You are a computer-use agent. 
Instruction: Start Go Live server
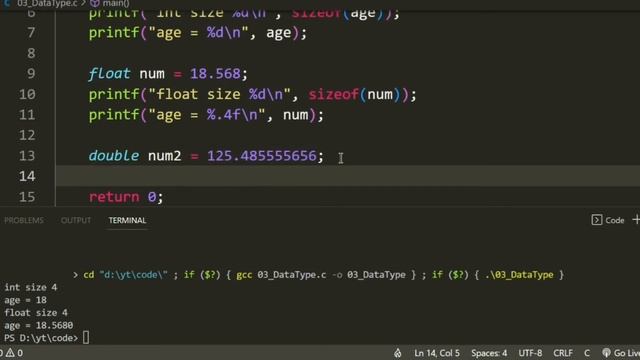pos(621,353)
